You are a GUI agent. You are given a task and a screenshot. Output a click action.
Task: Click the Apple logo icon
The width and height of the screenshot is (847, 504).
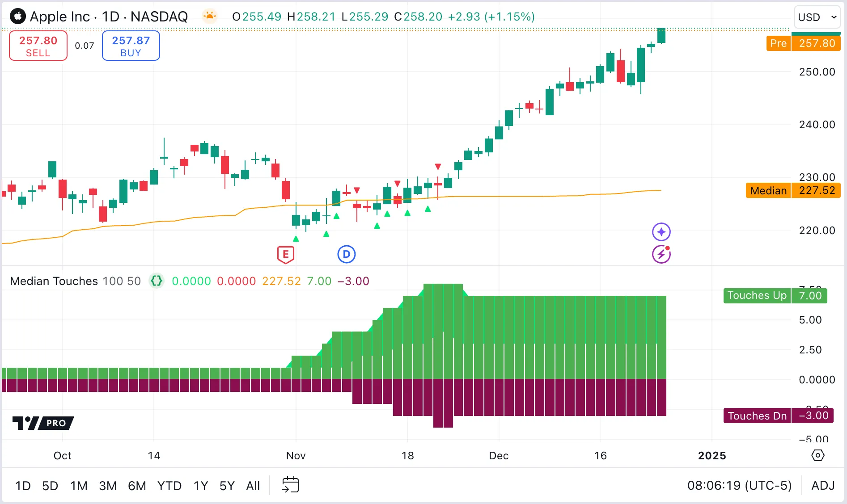click(x=18, y=17)
